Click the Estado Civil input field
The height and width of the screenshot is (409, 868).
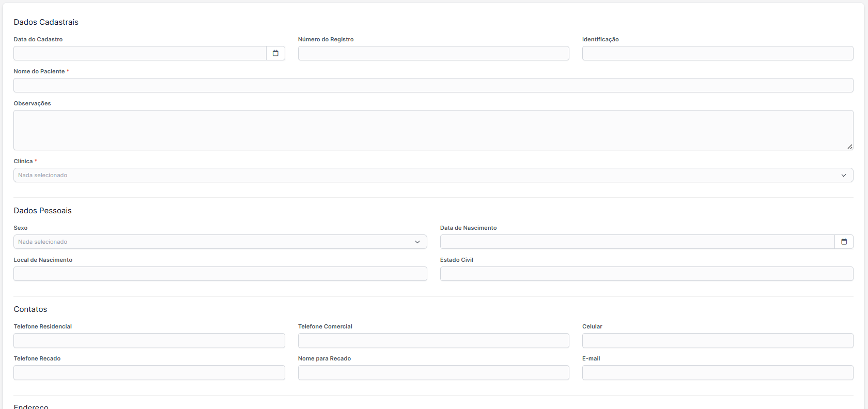coord(646,274)
